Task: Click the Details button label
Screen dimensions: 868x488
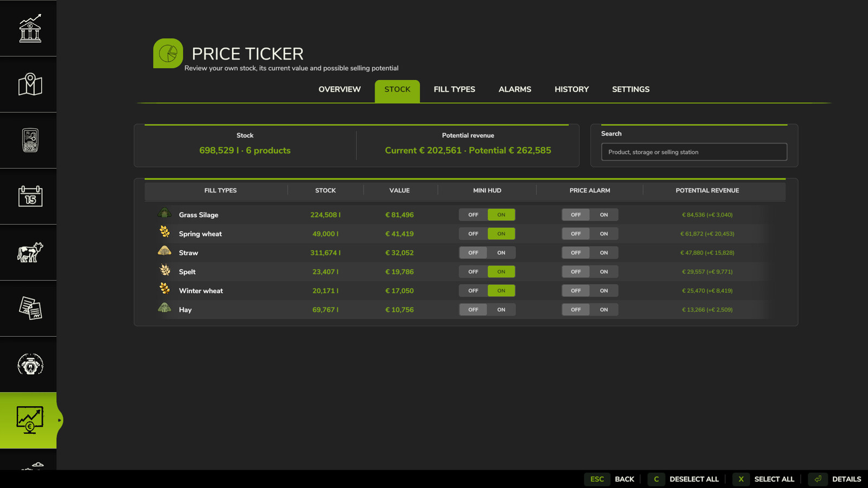Action: point(846,479)
